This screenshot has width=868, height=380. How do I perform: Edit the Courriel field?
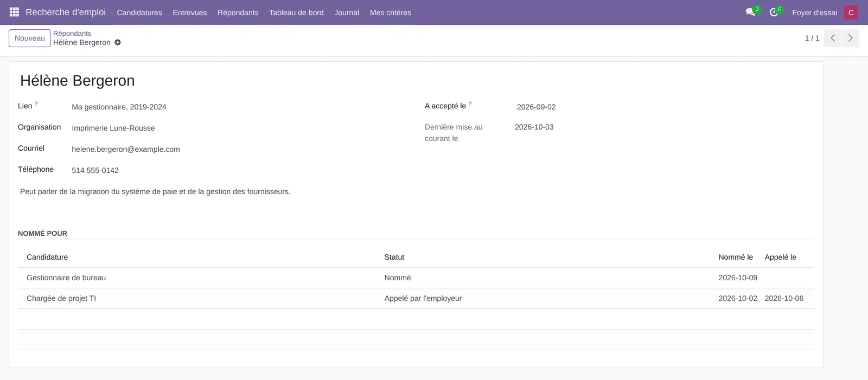pos(239,149)
